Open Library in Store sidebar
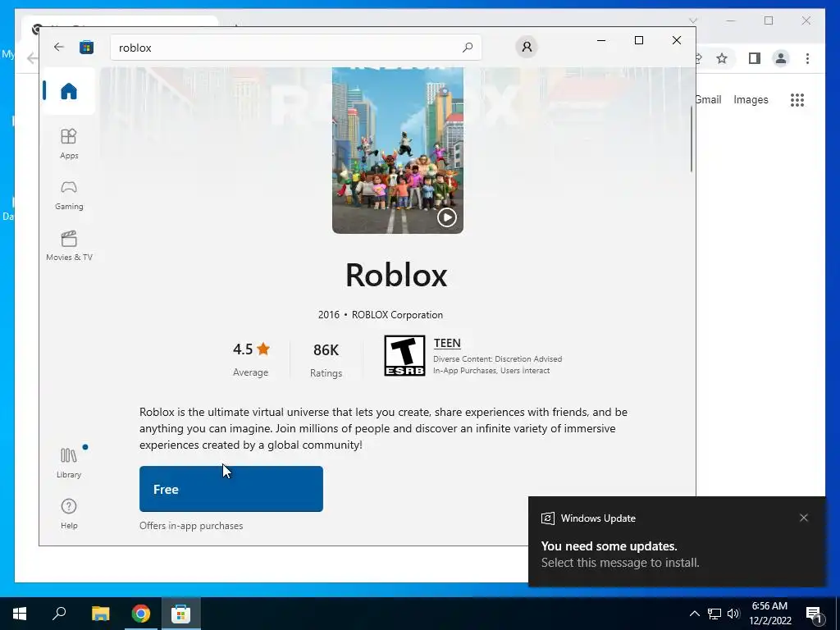The image size is (840, 630). (69, 463)
